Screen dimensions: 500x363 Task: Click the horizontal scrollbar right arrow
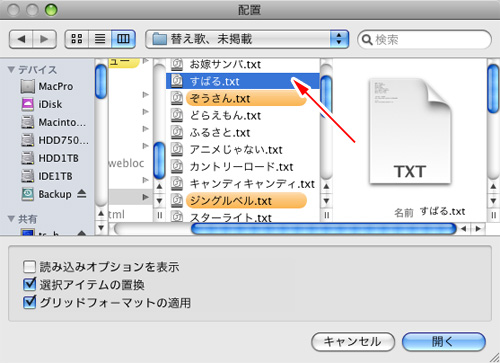pos(478,229)
